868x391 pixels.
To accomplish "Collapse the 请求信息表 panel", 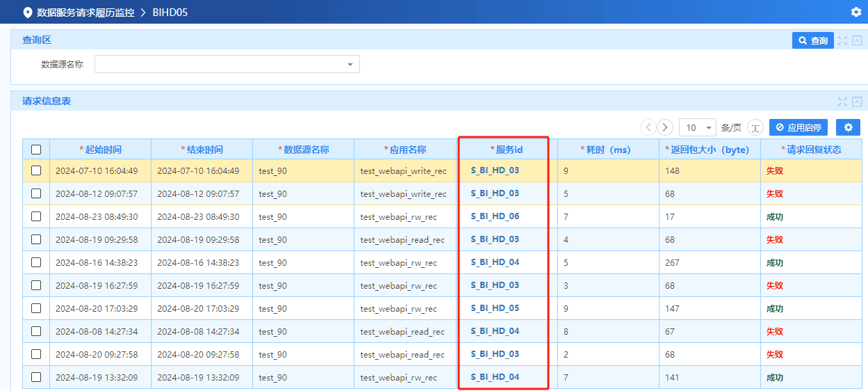I will pos(857,102).
